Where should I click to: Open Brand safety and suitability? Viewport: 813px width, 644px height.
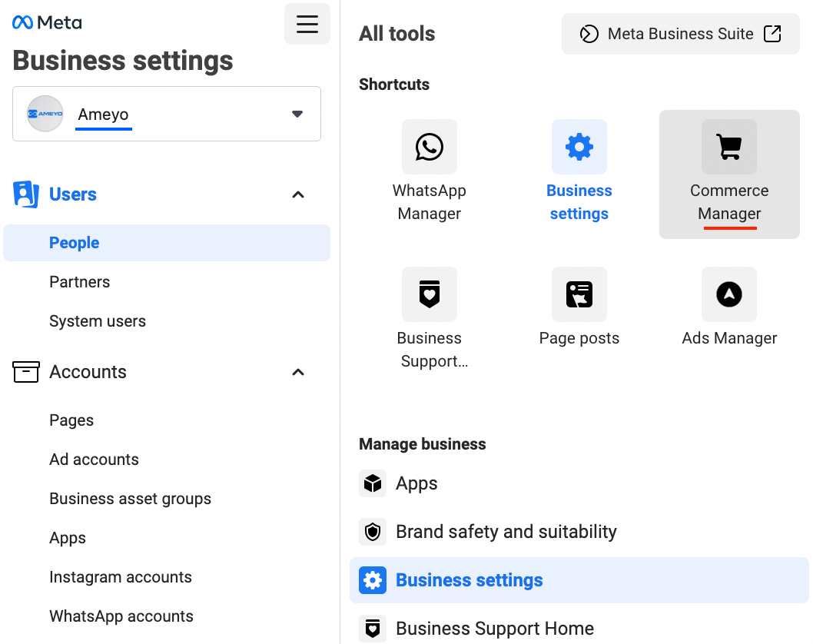tap(506, 532)
